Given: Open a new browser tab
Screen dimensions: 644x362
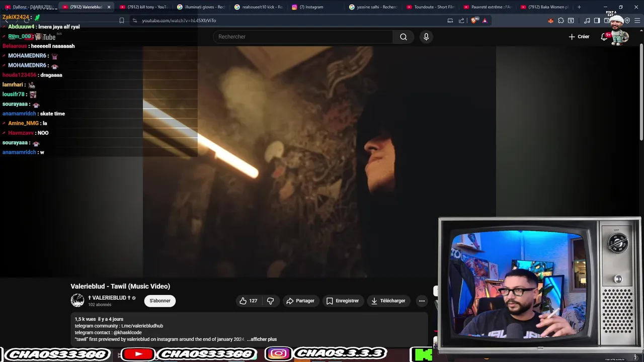Looking at the screenshot, I should pyautogui.click(x=579, y=7).
